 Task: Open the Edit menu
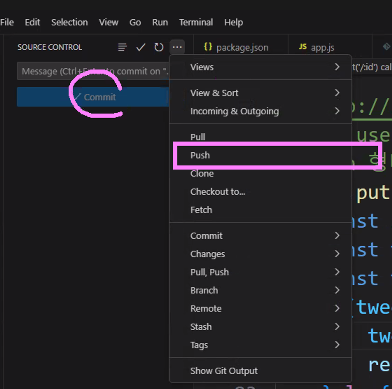[32, 22]
